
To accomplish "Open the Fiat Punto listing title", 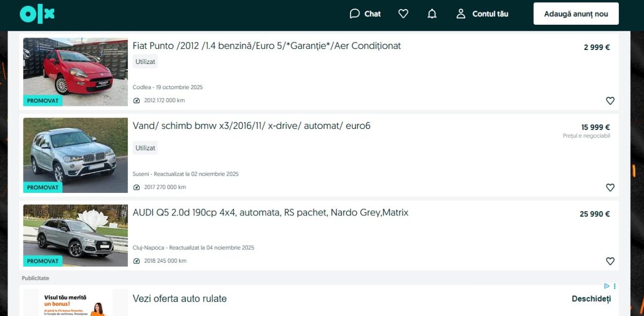I will point(266,46).
